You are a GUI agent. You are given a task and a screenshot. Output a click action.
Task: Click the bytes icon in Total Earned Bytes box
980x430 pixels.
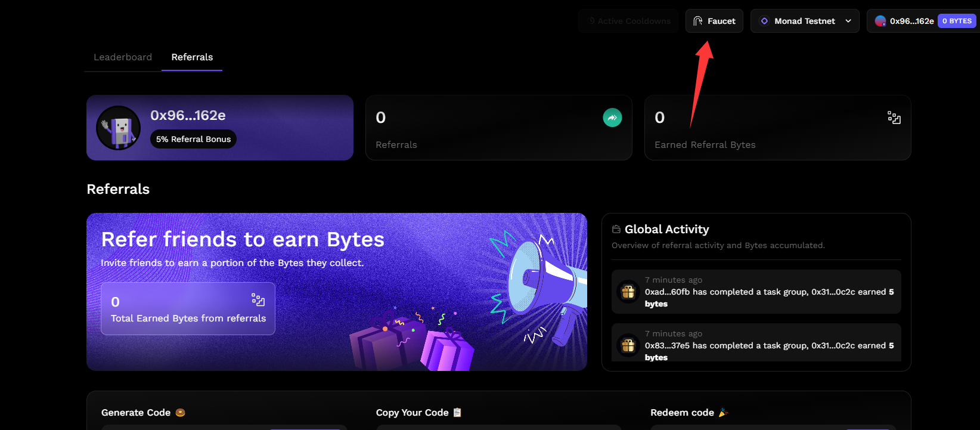tap(258, 299)
